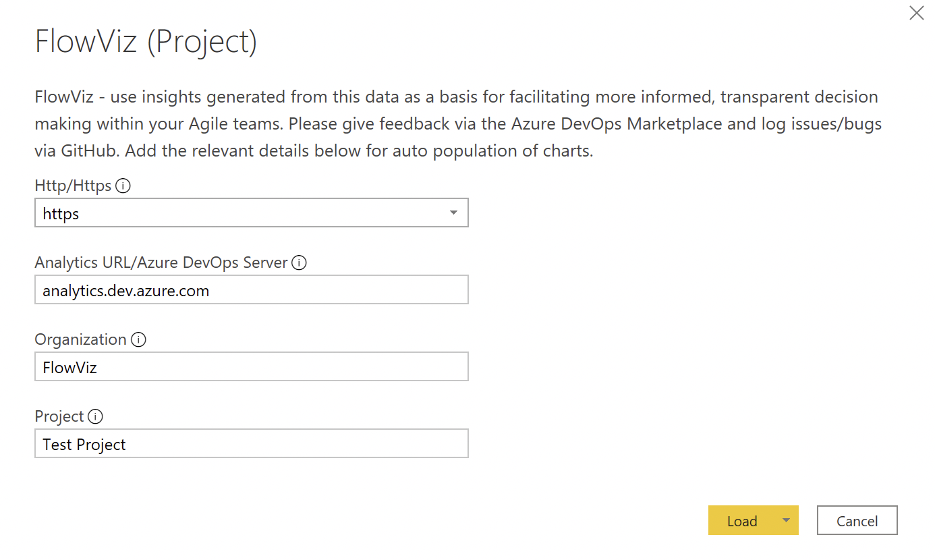Open the Load button's dropdown arrow
The width and height of the screenshot is (935, 560).
pos(786,521)
